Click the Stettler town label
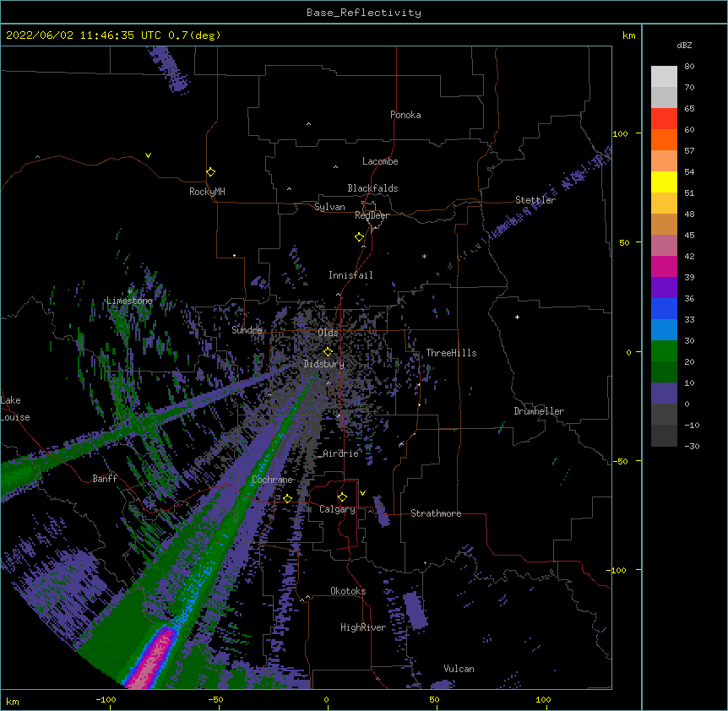Image resolution: width=728 pixels, height=711 pixels. coord(535,200)
